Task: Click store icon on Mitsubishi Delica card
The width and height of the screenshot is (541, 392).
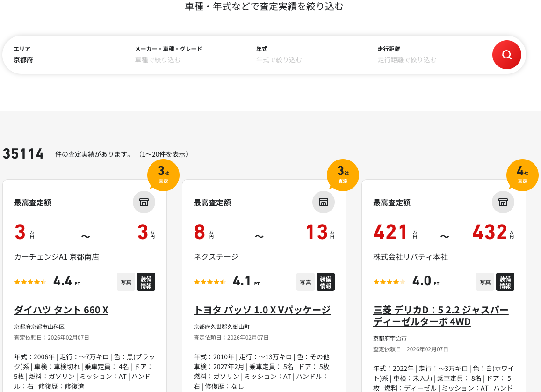Action: coord(503,202)
